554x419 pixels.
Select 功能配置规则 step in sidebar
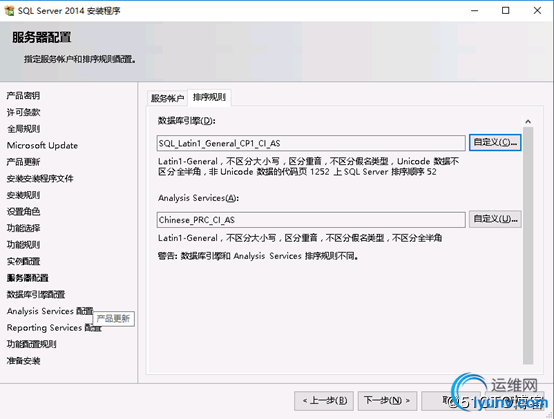click(31, 344)
